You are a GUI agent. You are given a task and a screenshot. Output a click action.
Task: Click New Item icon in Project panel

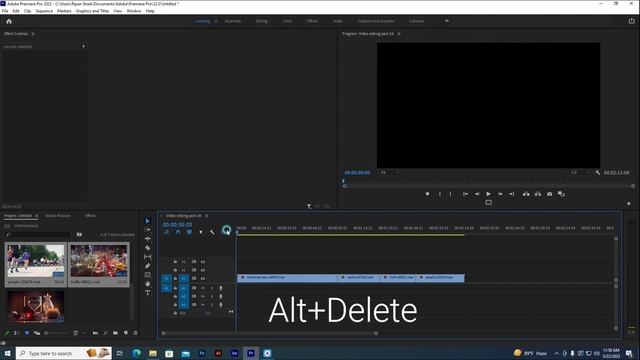[126, 333]
